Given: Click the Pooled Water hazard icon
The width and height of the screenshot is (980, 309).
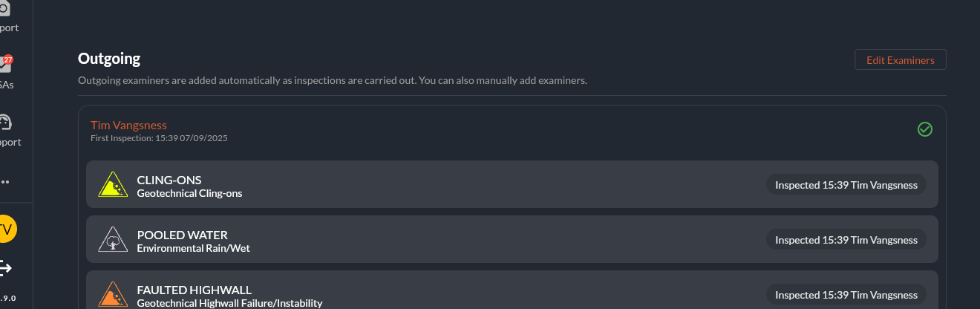Looking at the screenshot, I should coord(114,239).
